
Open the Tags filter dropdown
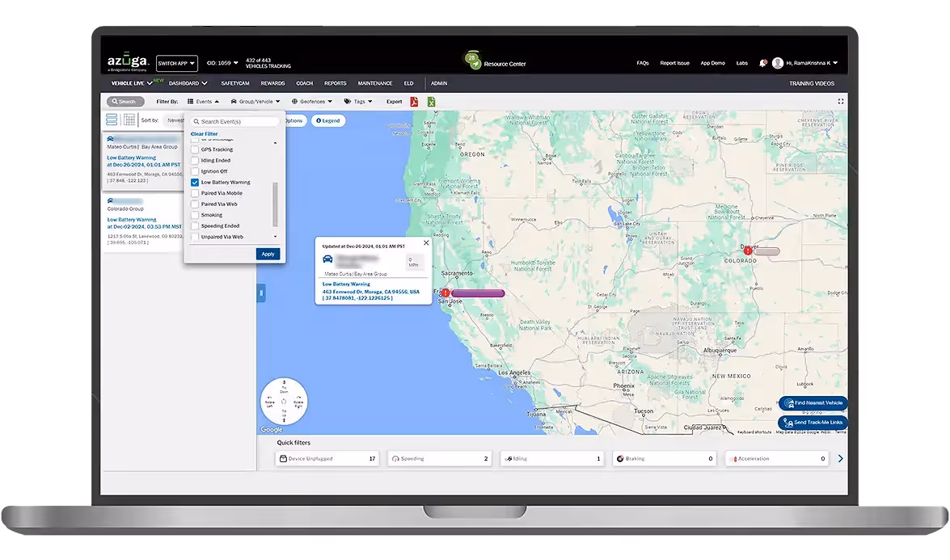point(358,102)
